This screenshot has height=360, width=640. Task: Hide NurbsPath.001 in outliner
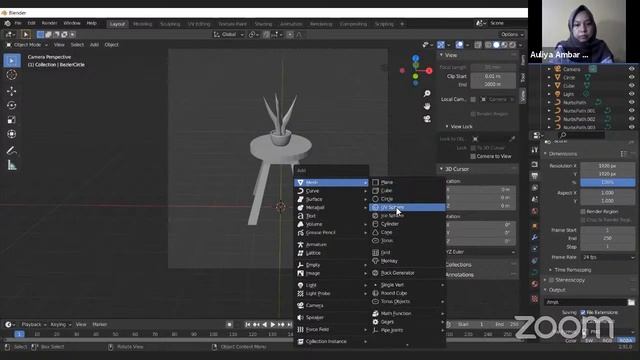pos(631,111)
